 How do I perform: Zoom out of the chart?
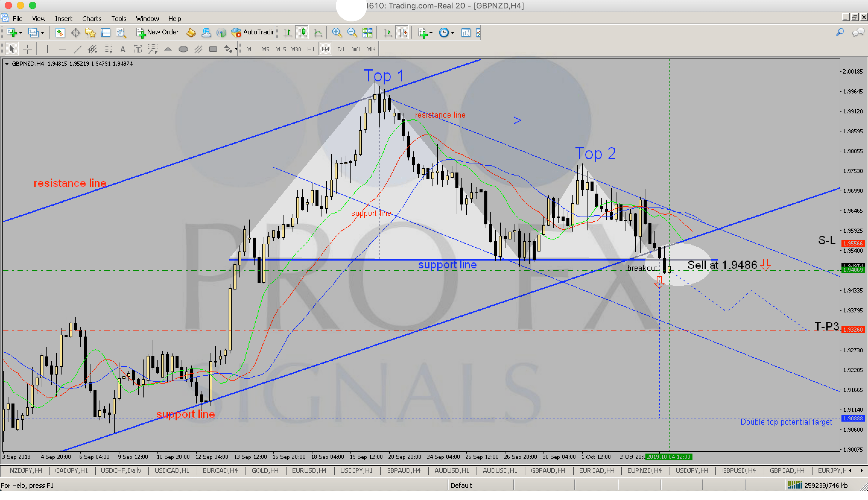tap(352, 33)
